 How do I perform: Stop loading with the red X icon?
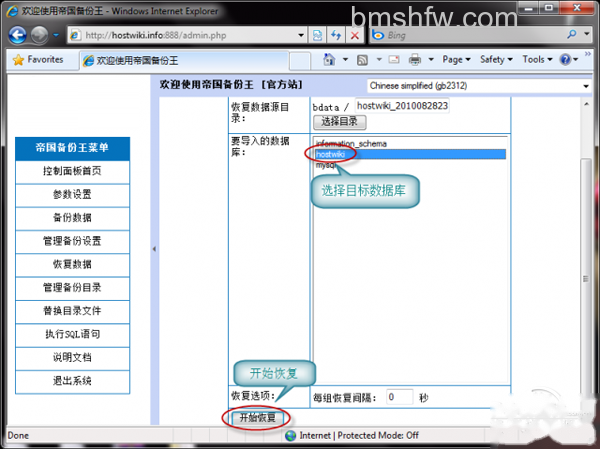[x=355, y=36]
